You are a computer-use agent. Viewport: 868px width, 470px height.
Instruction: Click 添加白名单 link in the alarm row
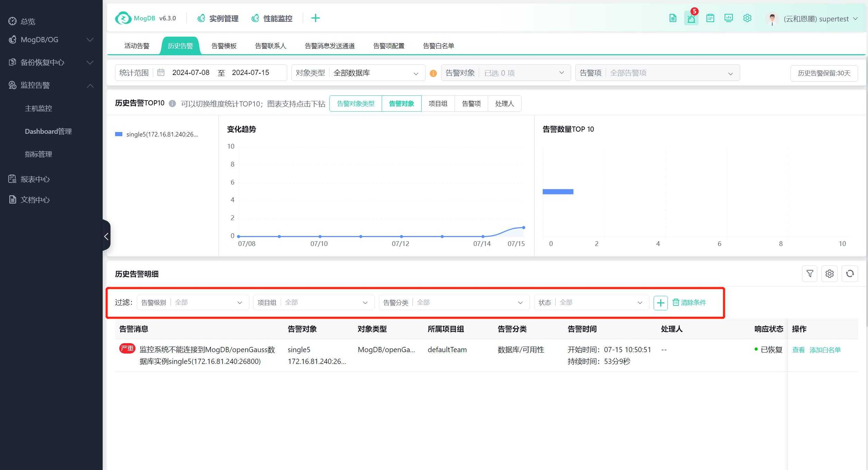pyautogui.click(x=825, y=350)
